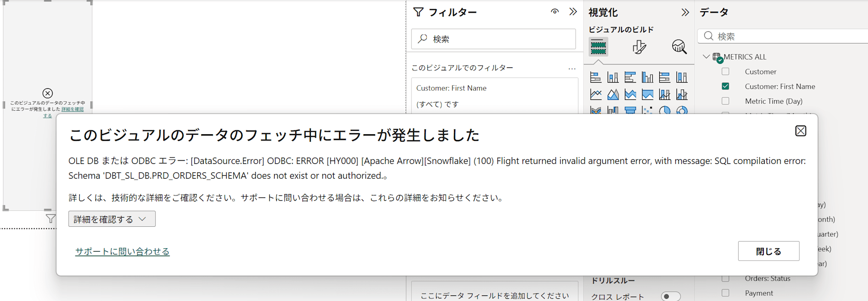Select the funnel chart visual
This screenshot has height=301, width=868.
[630, 110]
